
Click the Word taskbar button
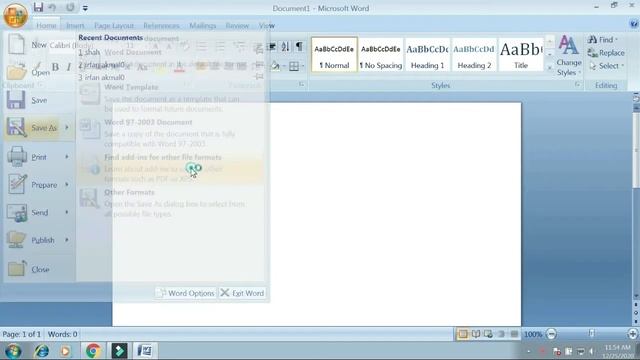144,351
